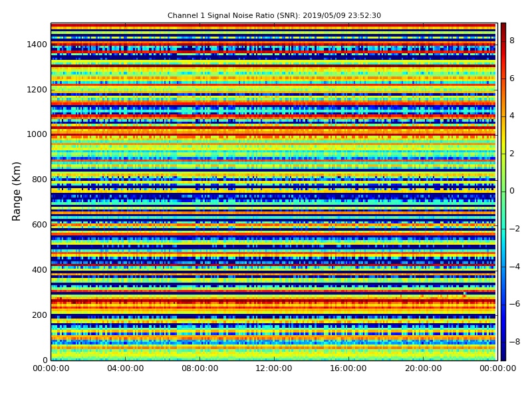Click the colorbar label −4

(515, 267)
